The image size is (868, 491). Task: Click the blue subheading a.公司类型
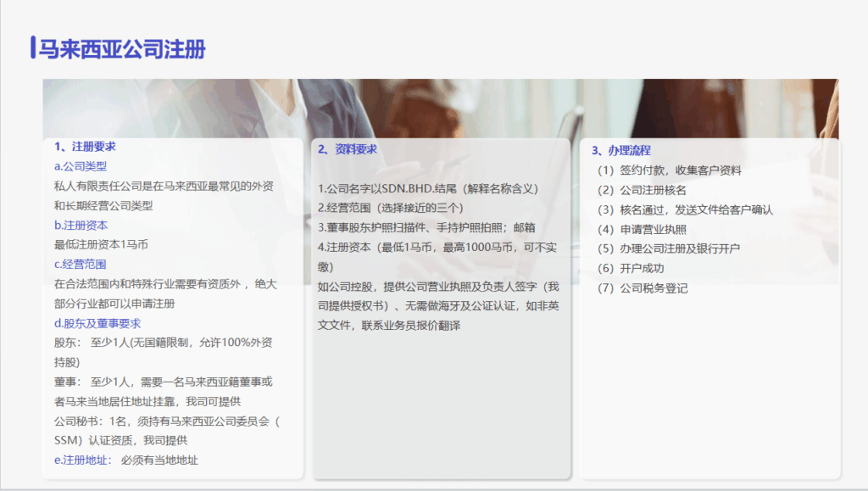81,166
